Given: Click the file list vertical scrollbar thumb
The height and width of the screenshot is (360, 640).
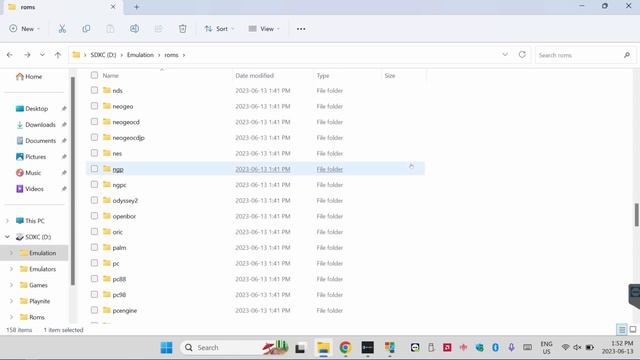Looking at the screenshot, I should [636, 215].
